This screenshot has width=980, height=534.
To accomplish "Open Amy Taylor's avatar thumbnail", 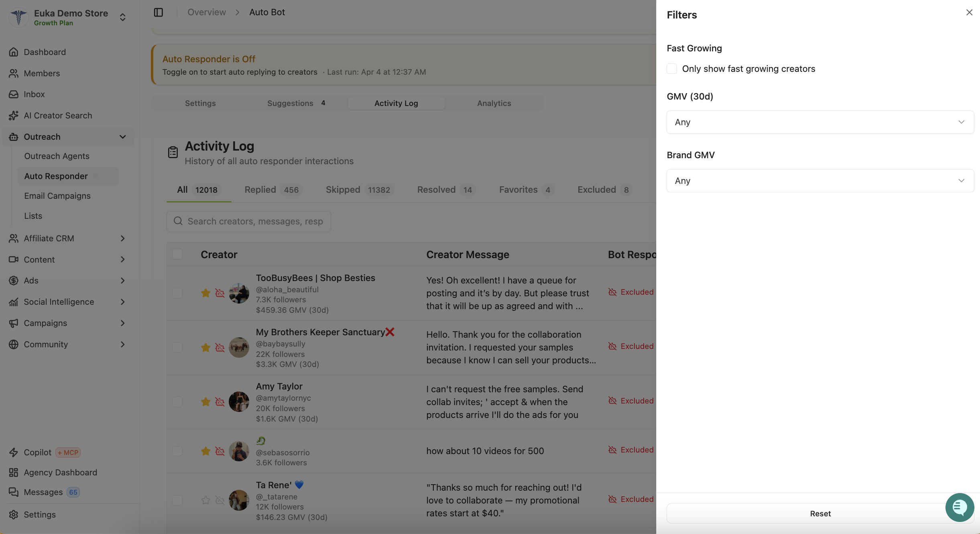I will [239, 402].
